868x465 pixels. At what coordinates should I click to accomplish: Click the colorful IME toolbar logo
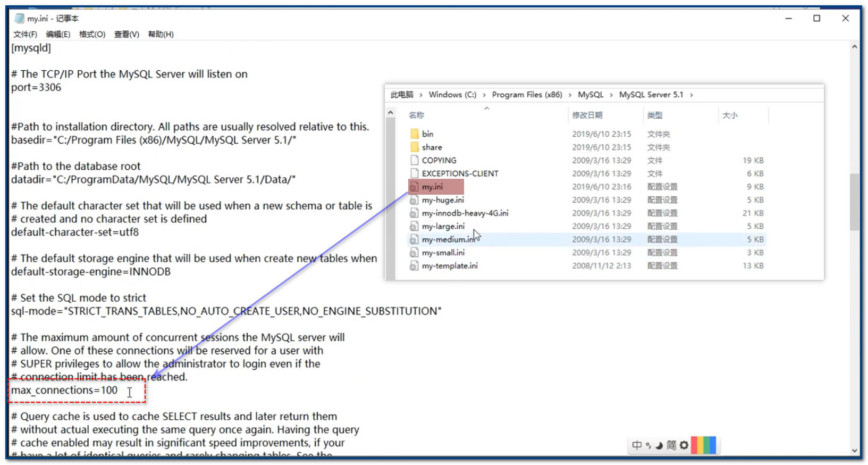(x=704, y=445)
